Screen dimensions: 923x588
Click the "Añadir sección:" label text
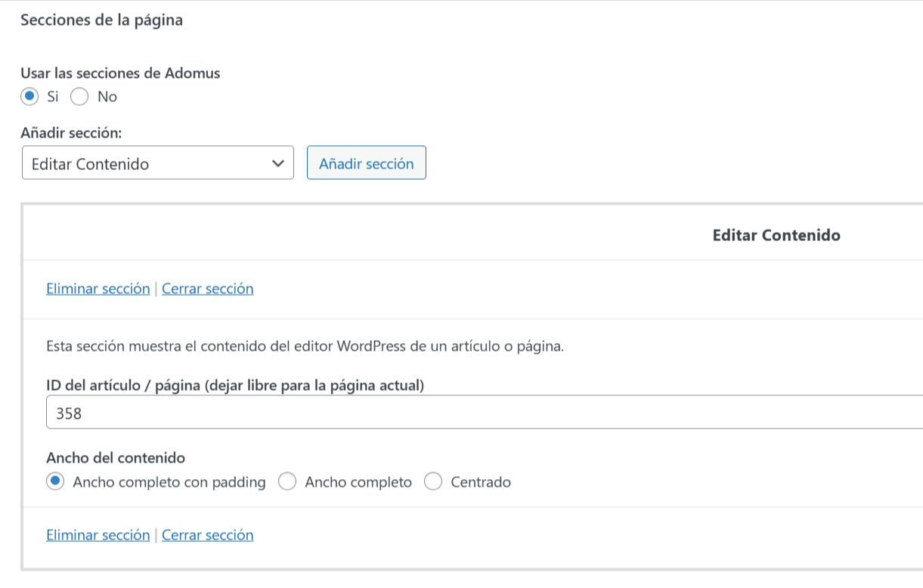point(71,133)
